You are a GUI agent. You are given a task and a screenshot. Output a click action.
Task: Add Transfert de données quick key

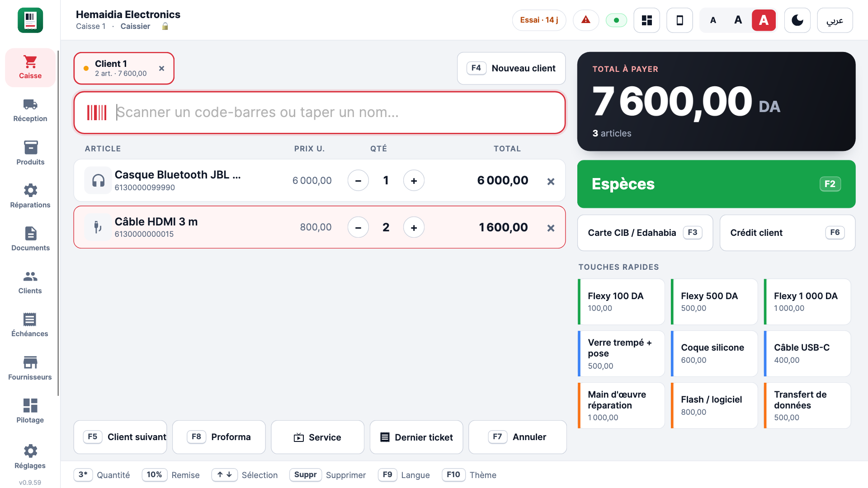(x=807, y=406)
